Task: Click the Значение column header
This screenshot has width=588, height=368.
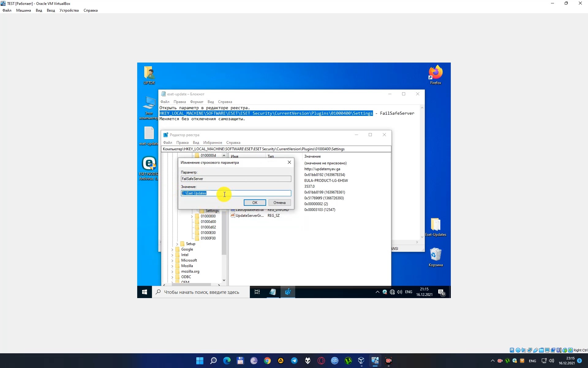Action: [312, 156]
